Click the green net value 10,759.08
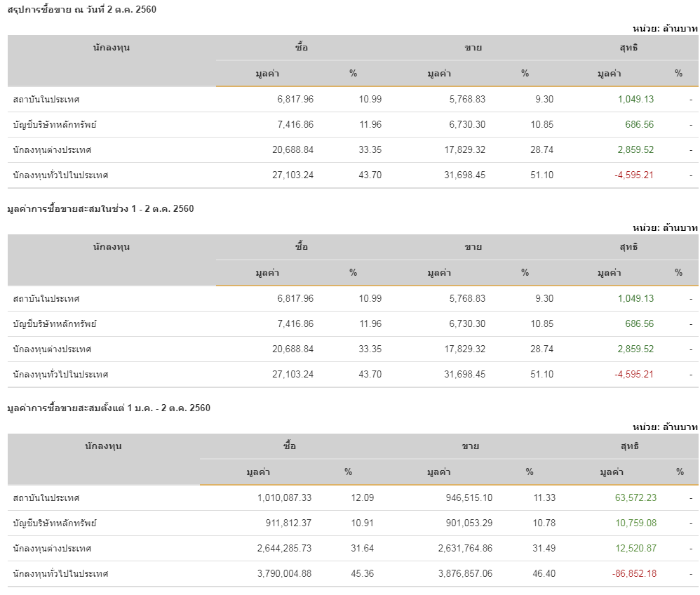The height and width of the screenshot is (595, 700). [635, 523]
